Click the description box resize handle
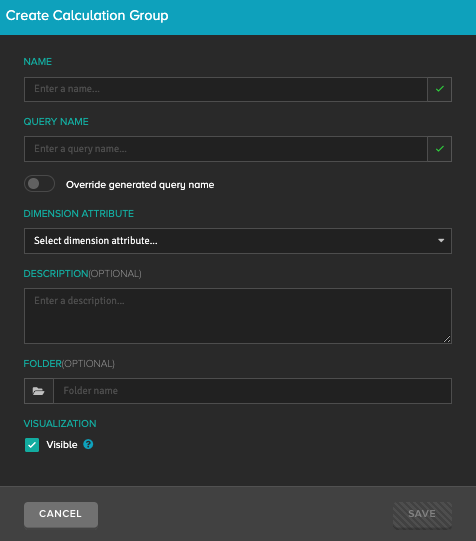476x541 pixels. 447,339
